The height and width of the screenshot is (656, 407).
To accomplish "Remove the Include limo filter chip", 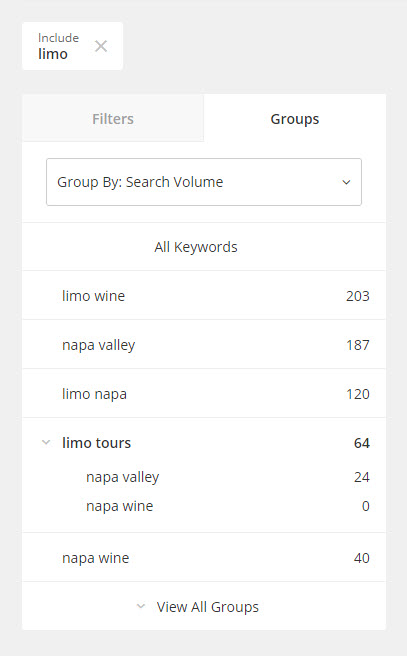I will (101, 46).
